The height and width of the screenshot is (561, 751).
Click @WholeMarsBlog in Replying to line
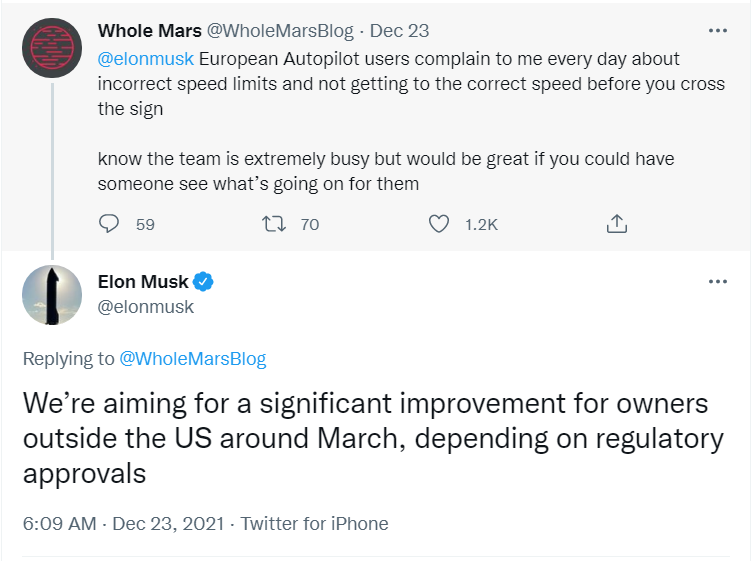coord(192,359)
